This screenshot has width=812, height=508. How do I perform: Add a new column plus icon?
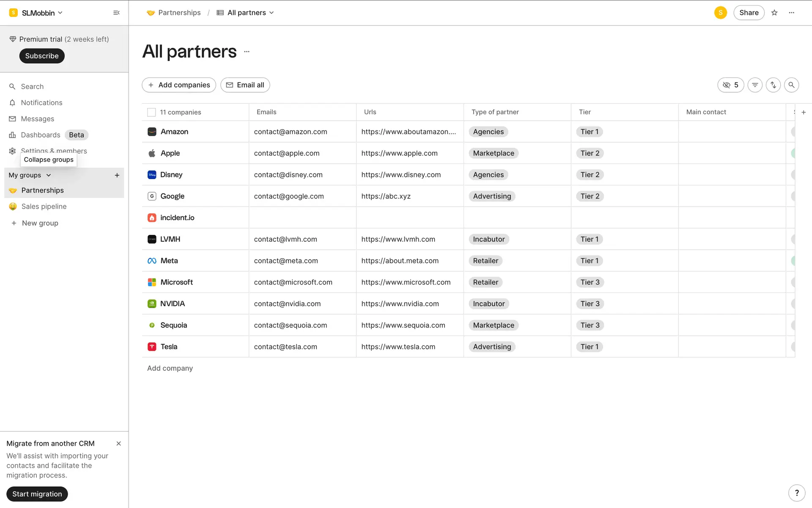click(804, 112)
